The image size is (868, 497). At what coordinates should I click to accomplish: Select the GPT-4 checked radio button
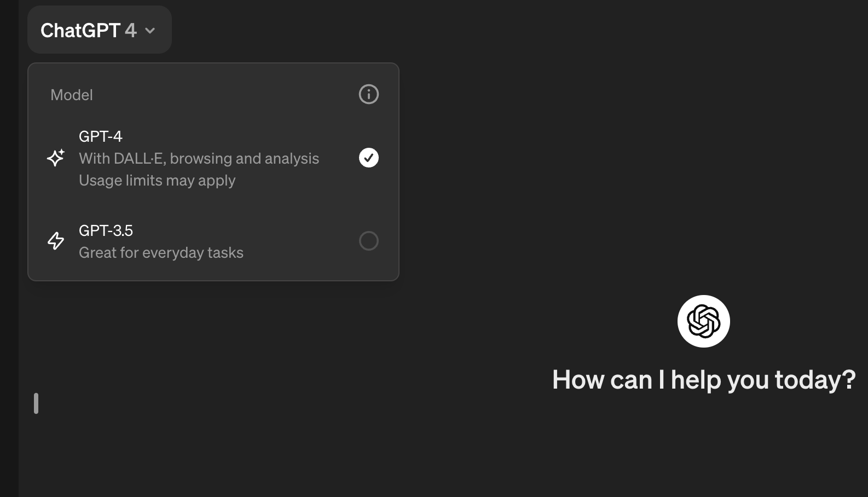pos(368,158)
